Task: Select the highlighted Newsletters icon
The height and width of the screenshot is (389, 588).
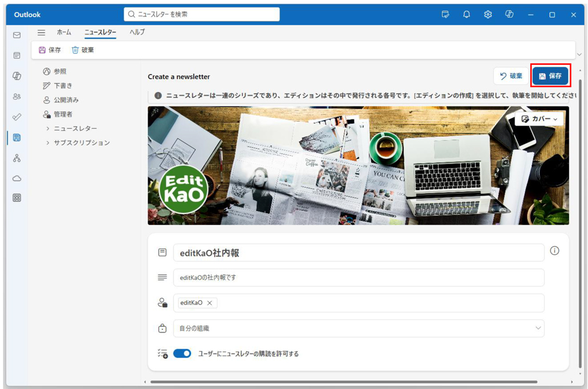Action: point(16,137)
